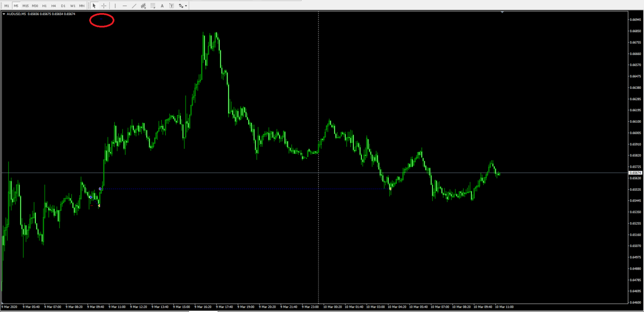Click the 10 Mar 04:20 time label
Viewport: 644px width, 312px height.
pos(397,307)
